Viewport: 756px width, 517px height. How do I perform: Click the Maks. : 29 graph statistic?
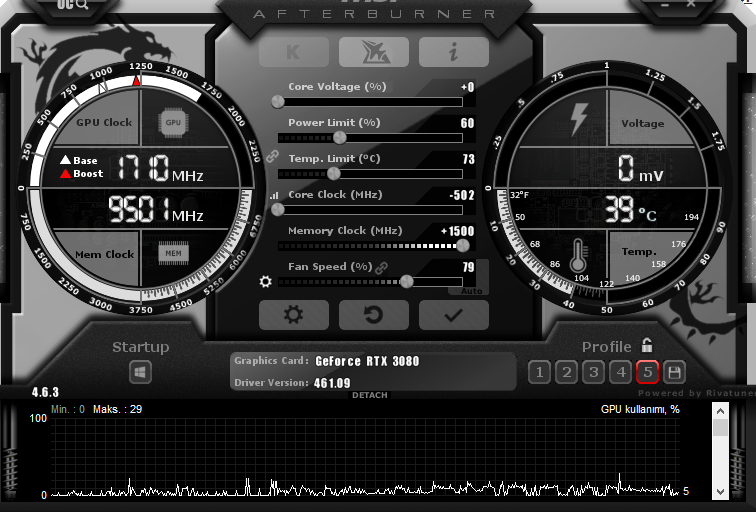118,409
